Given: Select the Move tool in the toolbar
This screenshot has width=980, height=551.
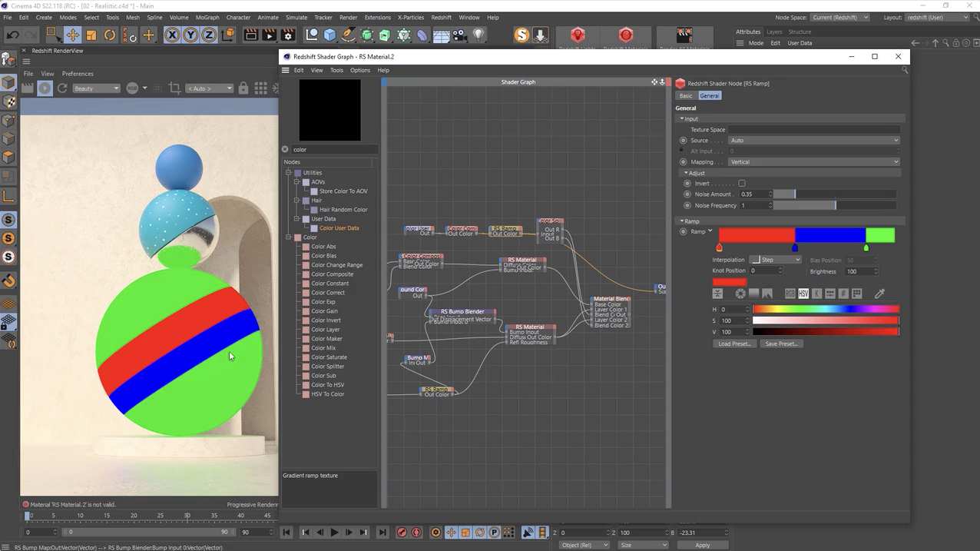Looking at the screenshot, I should pos(73,35).
